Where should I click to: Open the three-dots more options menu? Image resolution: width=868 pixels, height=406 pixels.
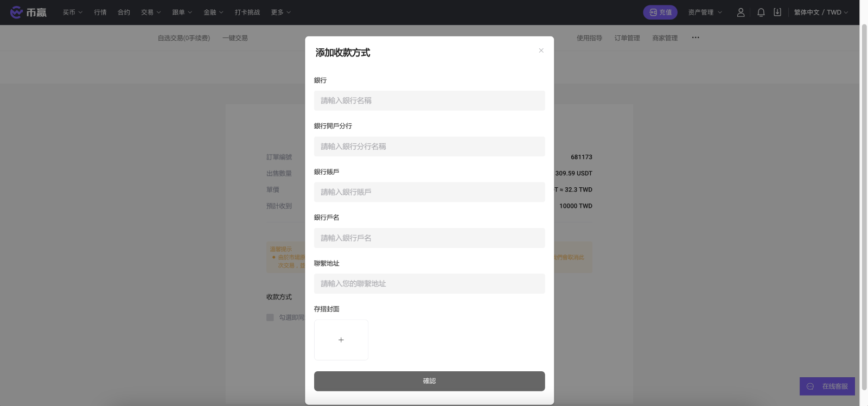(x=695, y=37)
